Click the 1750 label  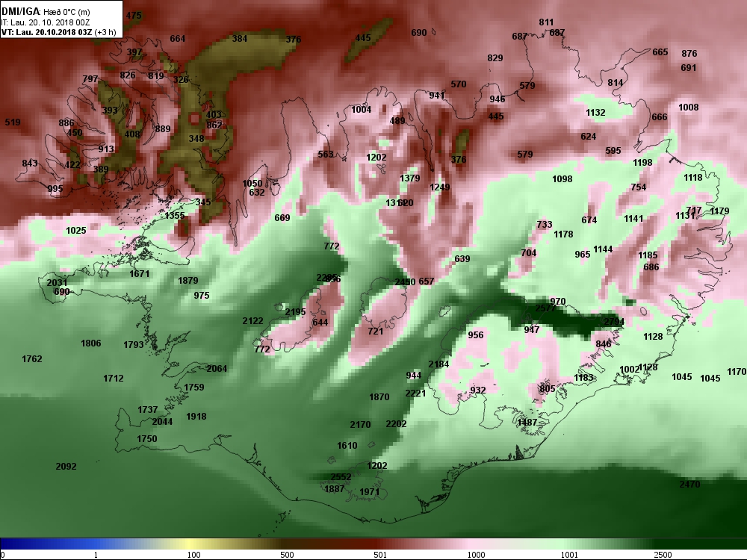click(146, 439)
